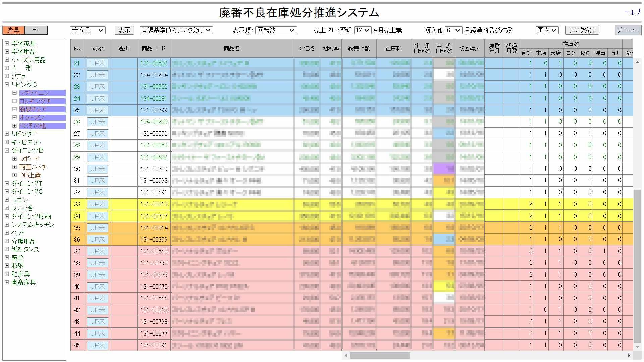
Task: Select キャビネット in the category tree
Action: pyautogui.click(x=26, y=142)
